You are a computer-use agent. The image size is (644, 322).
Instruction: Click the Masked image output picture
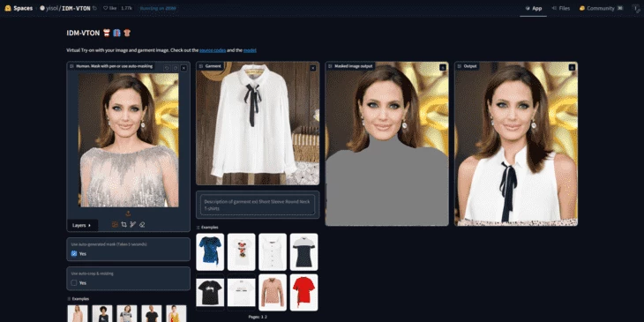[x=387, y=144]
